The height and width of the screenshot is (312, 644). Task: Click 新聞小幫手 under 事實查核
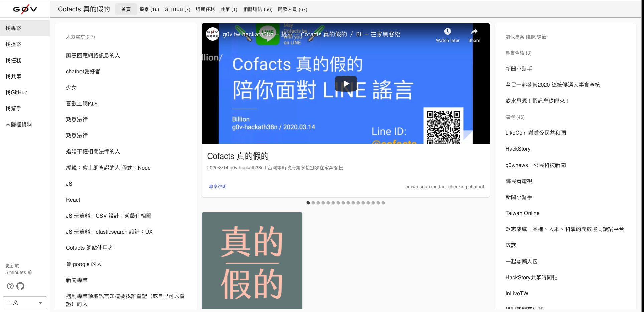click(519, 69)
